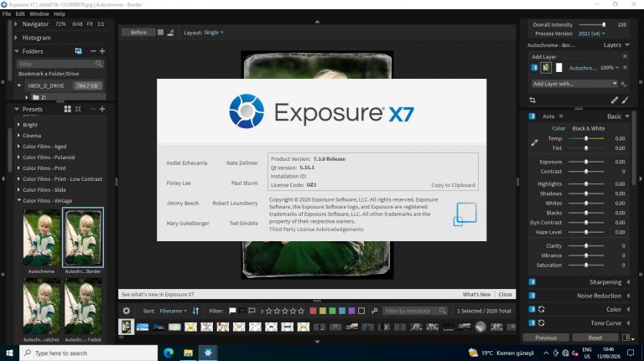Open the Window menu
644x361 pixels.
point(39,13)
